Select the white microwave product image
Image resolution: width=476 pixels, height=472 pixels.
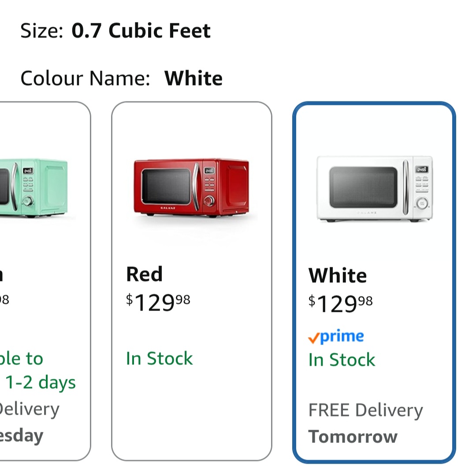374,189
